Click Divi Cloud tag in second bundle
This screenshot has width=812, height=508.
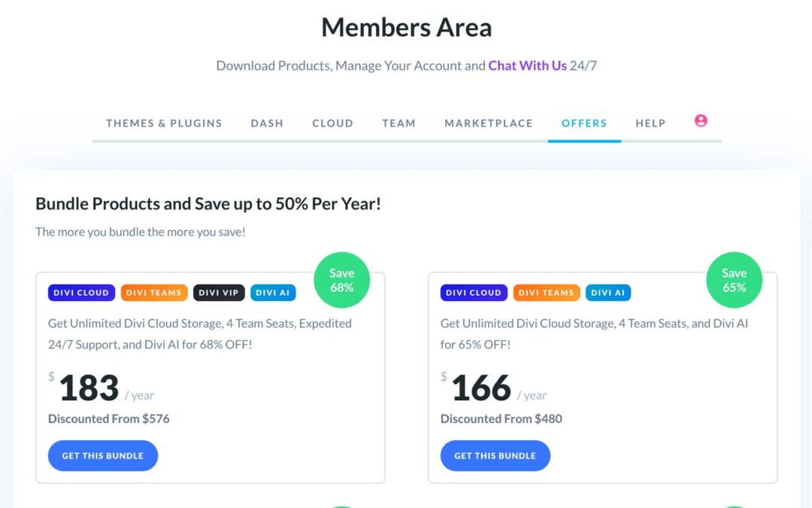(x=474, y=293)
